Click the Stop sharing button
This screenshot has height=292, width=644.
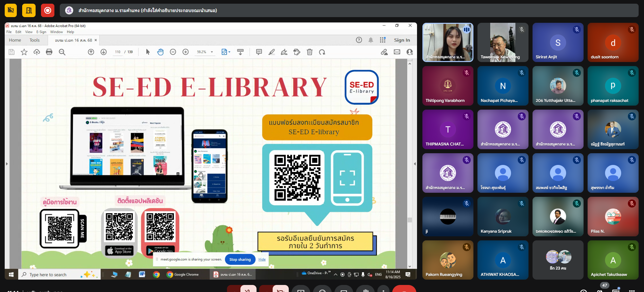point(240,259)
